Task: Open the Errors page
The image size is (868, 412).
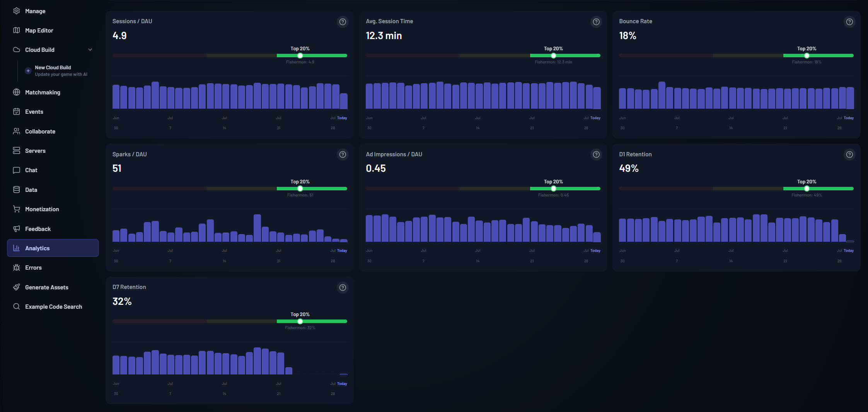Action: [53, 267]
